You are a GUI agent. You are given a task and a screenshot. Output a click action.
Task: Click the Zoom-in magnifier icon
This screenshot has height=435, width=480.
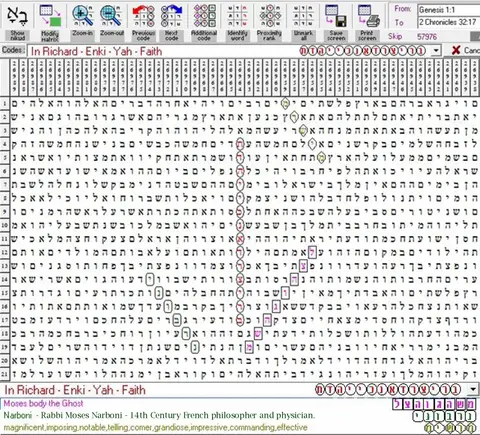(x=83, y=20)
